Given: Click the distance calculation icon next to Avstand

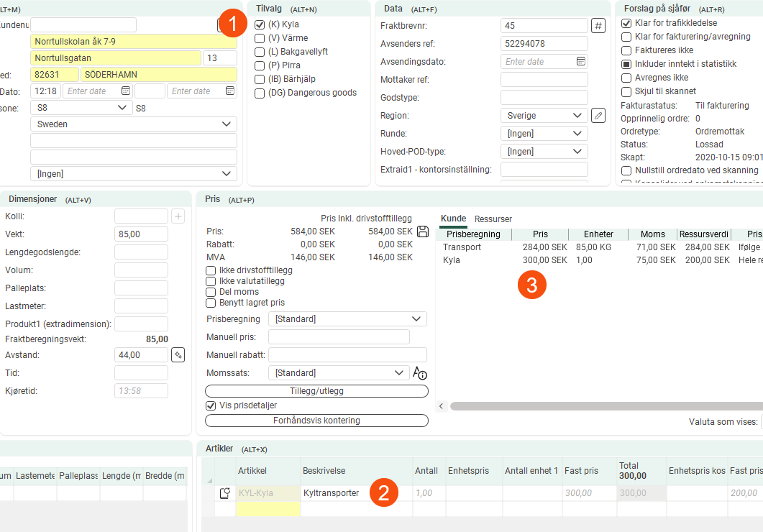Looking at the screenshot, I should click(178, 355).
